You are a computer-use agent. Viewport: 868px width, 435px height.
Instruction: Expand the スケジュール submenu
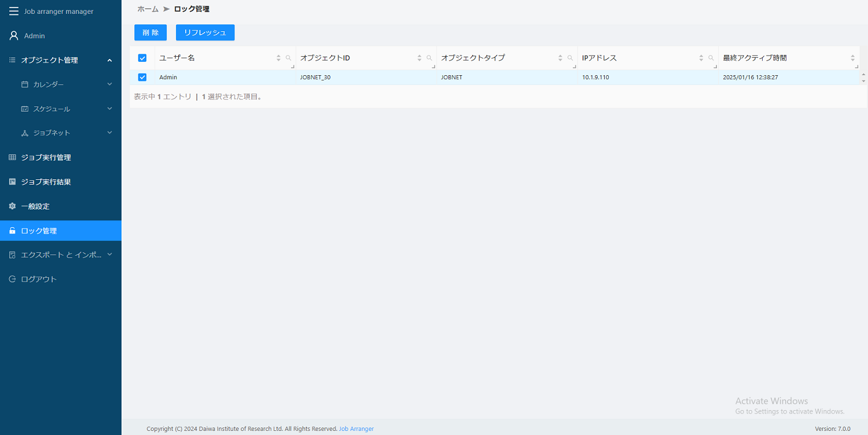[109, 109]
